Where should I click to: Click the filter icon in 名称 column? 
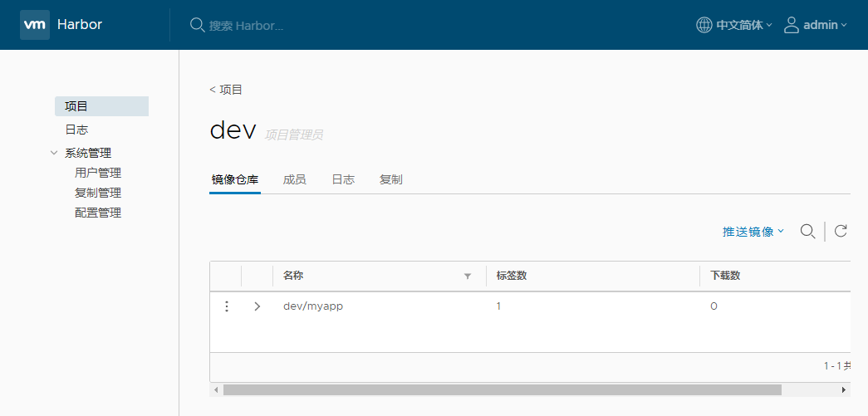pyautogui.click(x=467, y=277)
